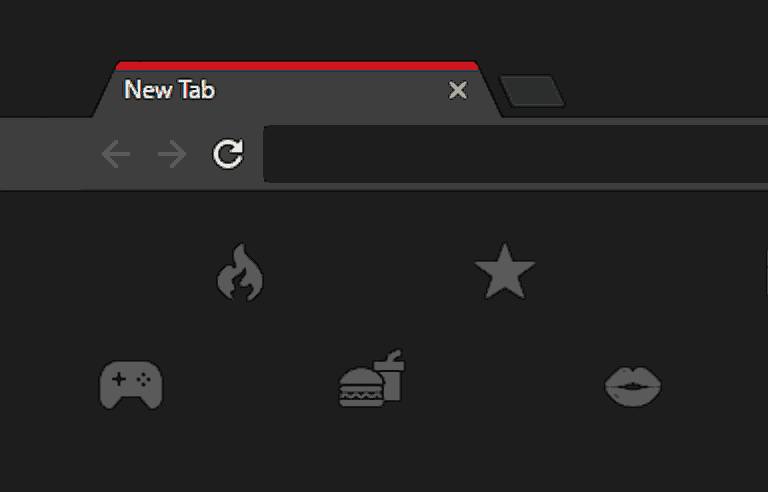
Task: Click the "New Tab" title text
Action: click(x=169, y=90)
